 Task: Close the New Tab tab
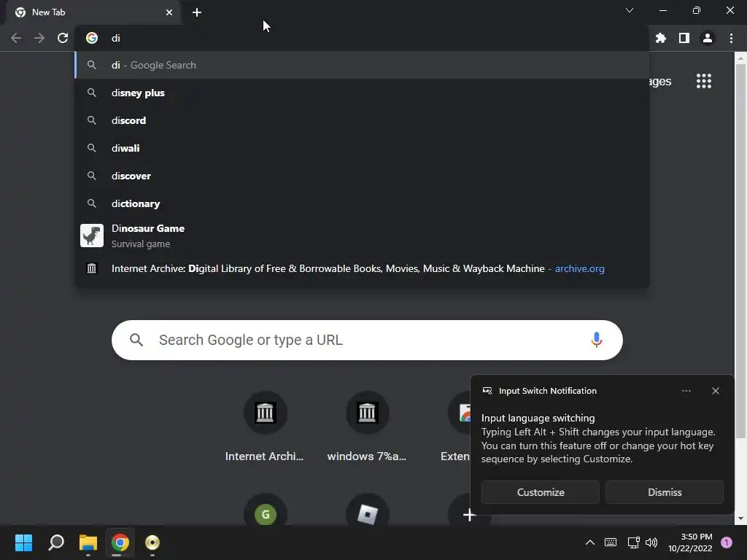(x=169, y=12)
